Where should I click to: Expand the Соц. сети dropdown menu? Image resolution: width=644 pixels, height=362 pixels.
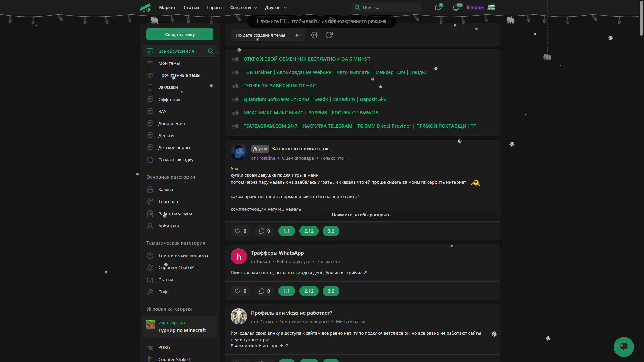pos(244,7)
